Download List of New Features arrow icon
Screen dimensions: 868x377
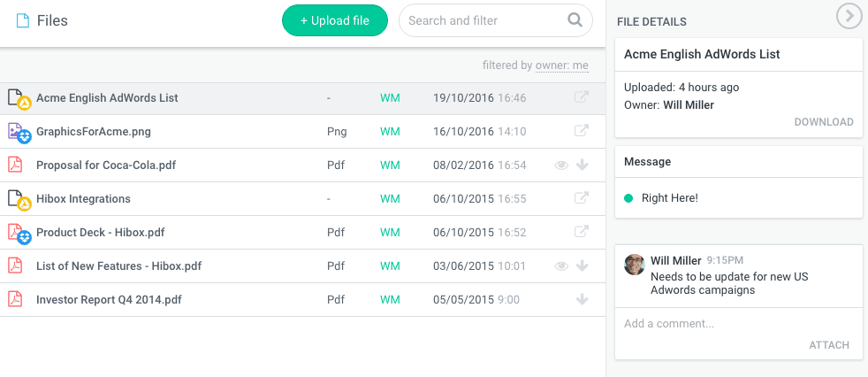point(582,266)
